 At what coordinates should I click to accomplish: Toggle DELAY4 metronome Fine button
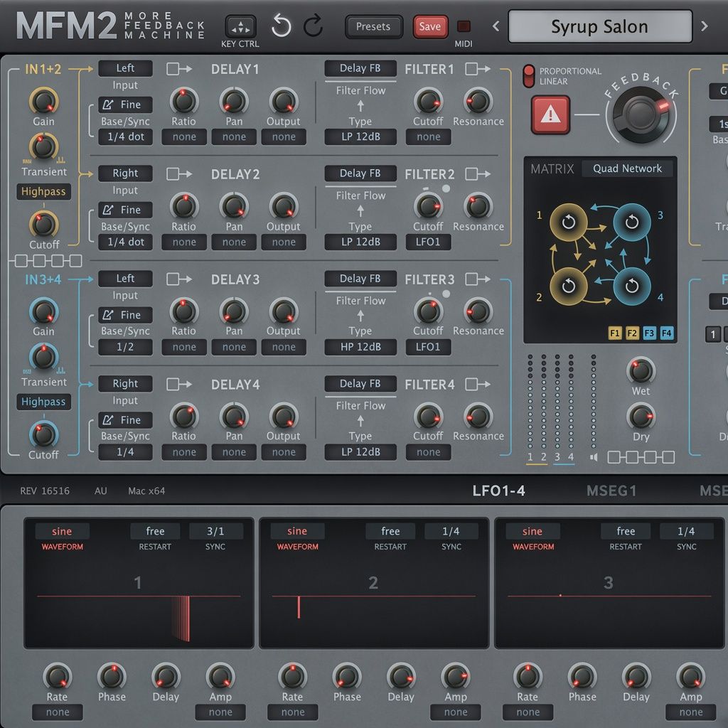(125, 420)
